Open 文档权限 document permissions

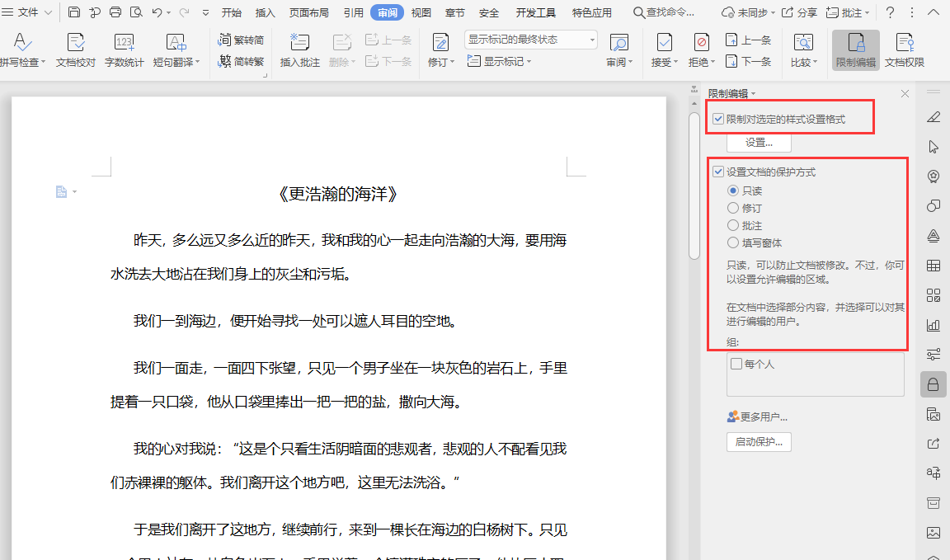click(904, 49)
